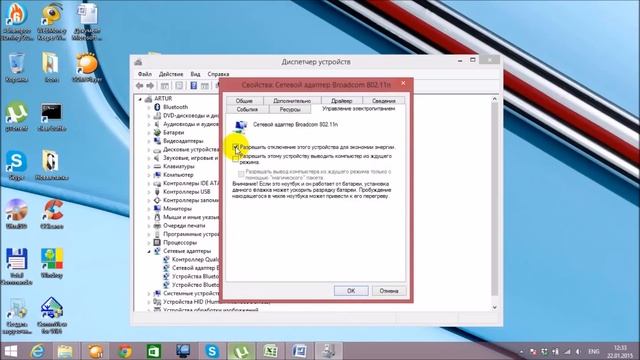Open the Windows Start button
640x360 pixels.
point(11,351)
